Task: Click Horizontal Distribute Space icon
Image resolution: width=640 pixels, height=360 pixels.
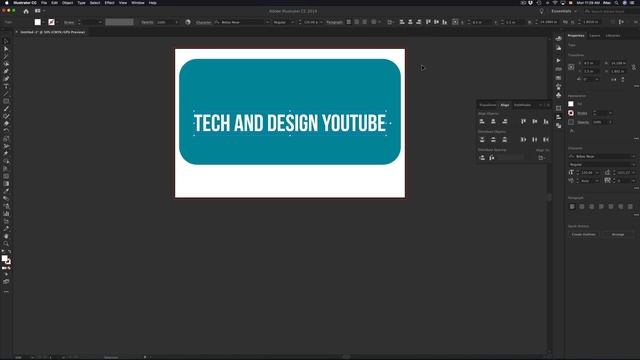Action: 492,158
